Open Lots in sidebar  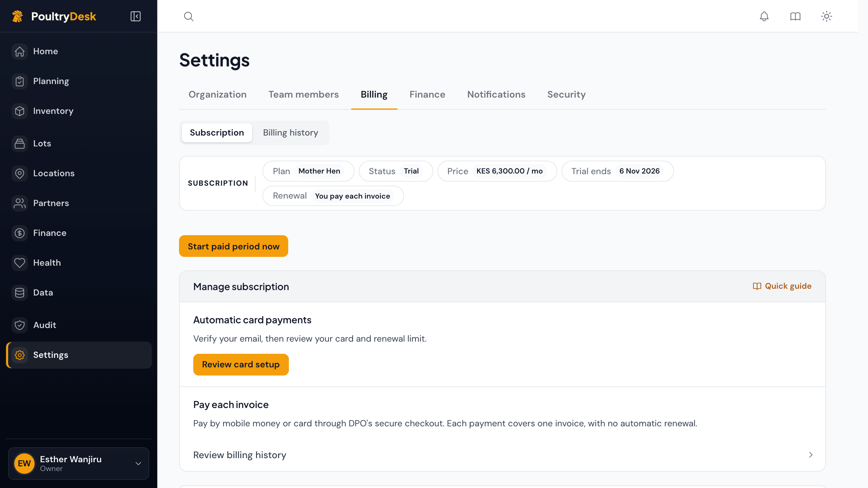[79, 144]
